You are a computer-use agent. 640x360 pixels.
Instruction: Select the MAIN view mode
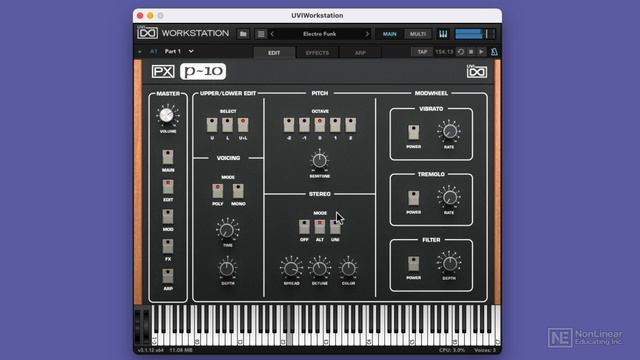point(389,34)
